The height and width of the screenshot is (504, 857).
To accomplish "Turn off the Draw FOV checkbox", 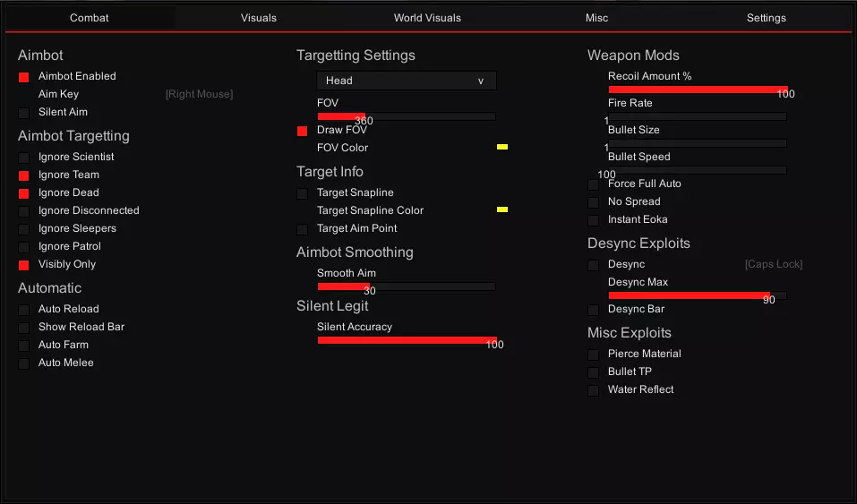I will (x=303, y=131).
